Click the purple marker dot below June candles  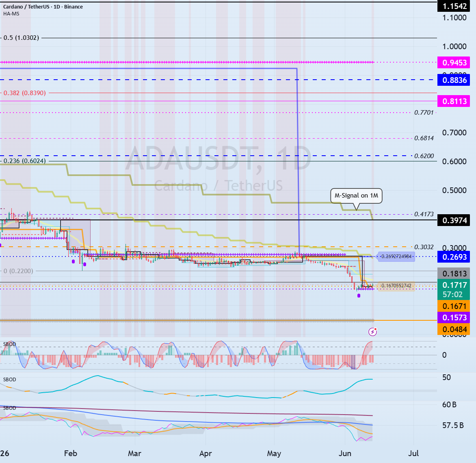pyautogui.click(x=359, y=296)
